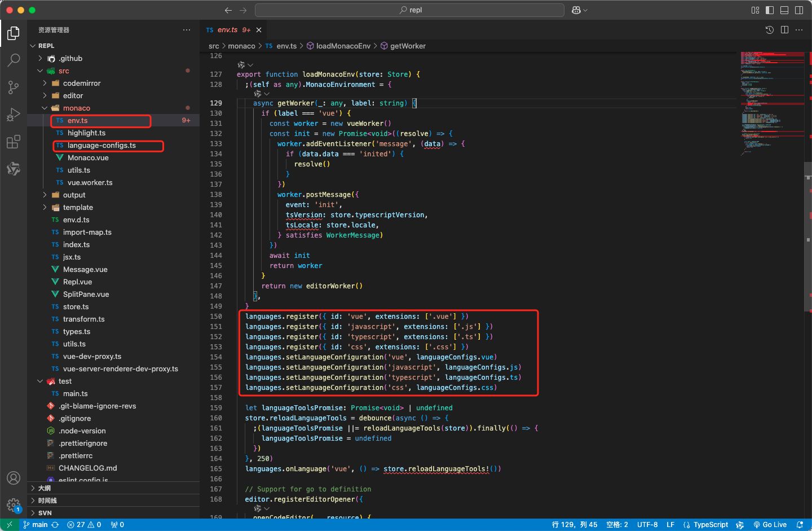Open the Copilot chat menu icon

click(x=579, y=10)
